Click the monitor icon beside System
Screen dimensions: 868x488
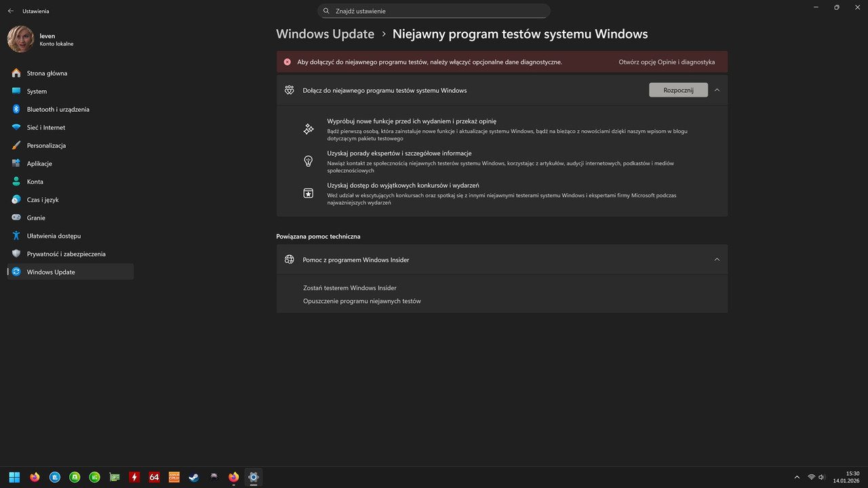tap(16, 91)
